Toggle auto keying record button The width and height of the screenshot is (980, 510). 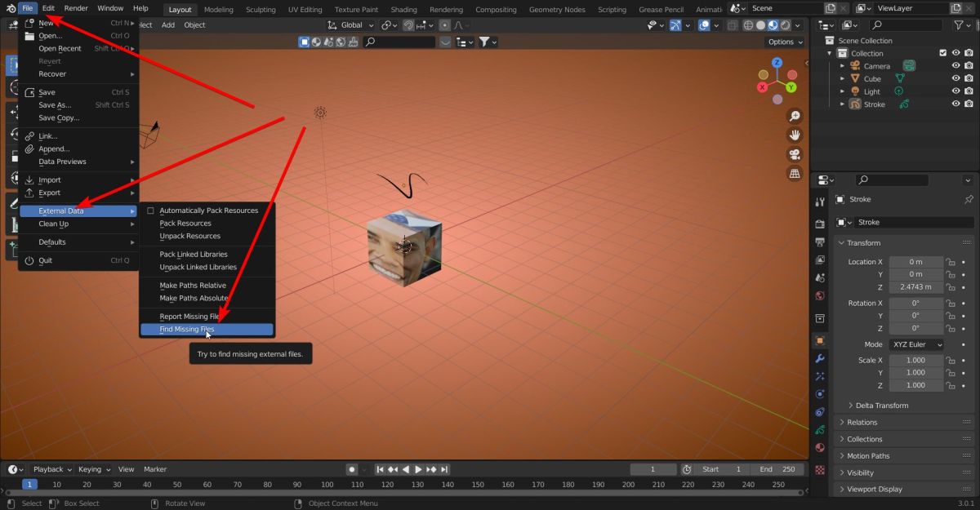[352, 469]
